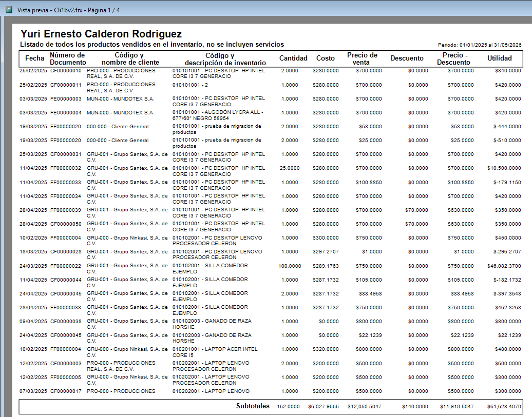Click the utility value $10,500.0000
Screen dimensions: 532x417
[x=504, y=168]
